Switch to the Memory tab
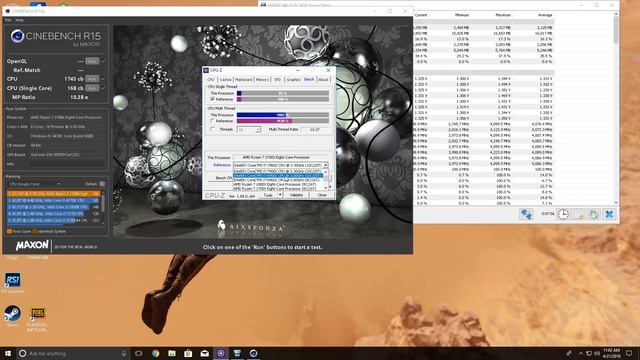The image size is (640, 360). pyautogui.click(x=262, y=79)
